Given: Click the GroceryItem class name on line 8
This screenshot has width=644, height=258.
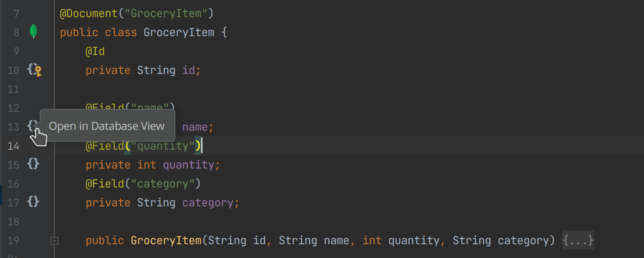Looking at the screenshot, I should click(x=179, y=32).
